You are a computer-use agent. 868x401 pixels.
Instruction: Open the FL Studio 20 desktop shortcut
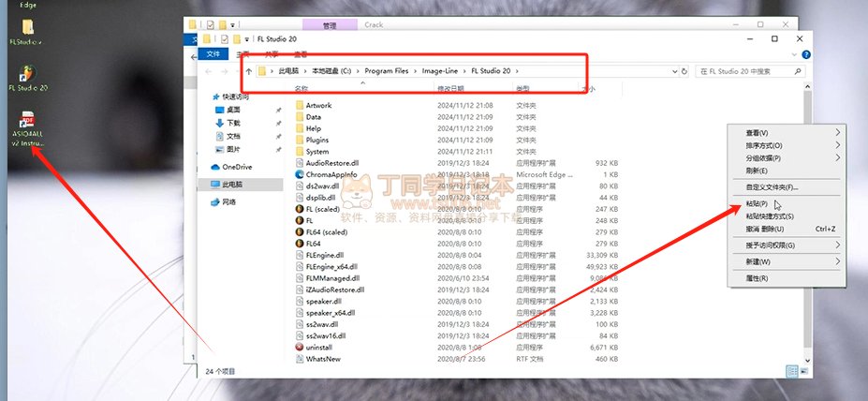point(27,77)
